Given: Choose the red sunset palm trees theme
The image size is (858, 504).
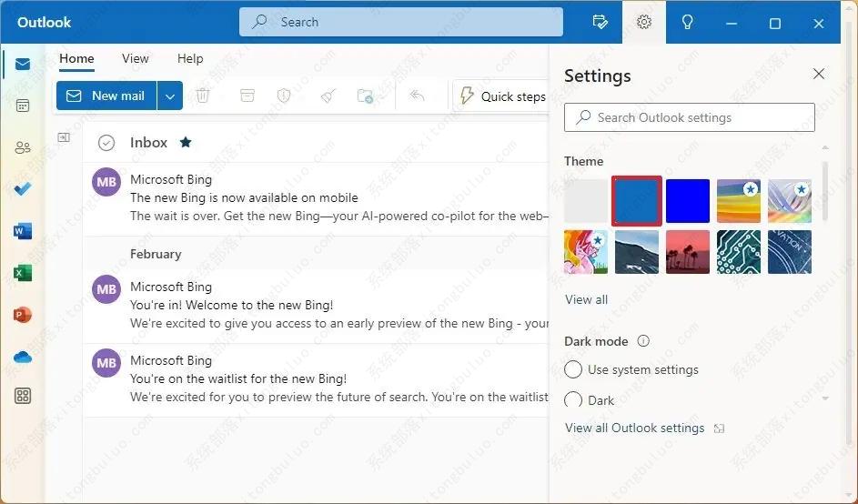Looking at the screenshot, I should 687,252.
